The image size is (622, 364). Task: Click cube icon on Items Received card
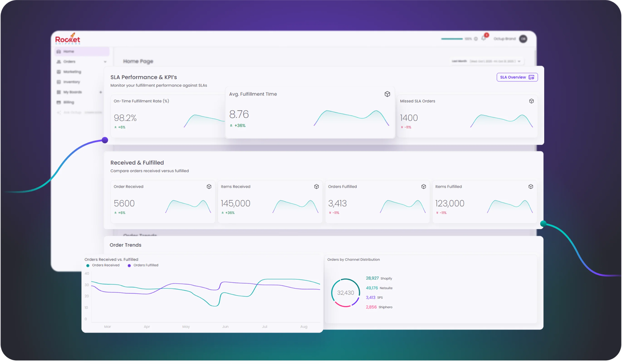click(x=316, y=187)
